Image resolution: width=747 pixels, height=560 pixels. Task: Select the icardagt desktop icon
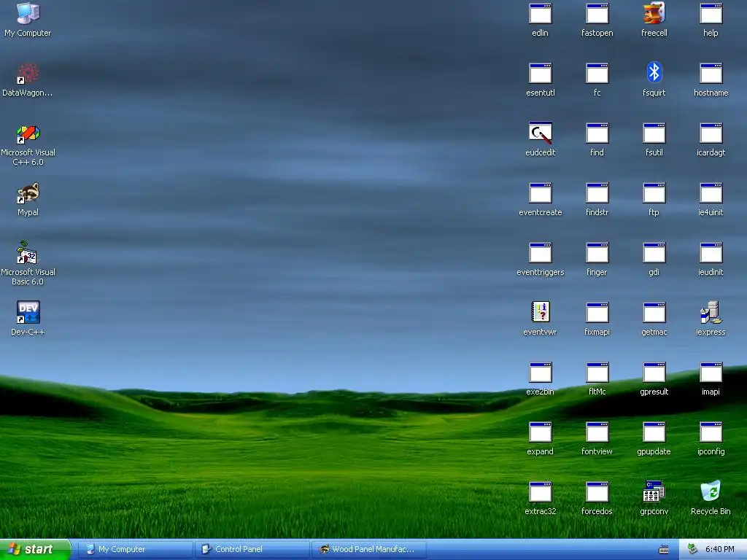711,133
